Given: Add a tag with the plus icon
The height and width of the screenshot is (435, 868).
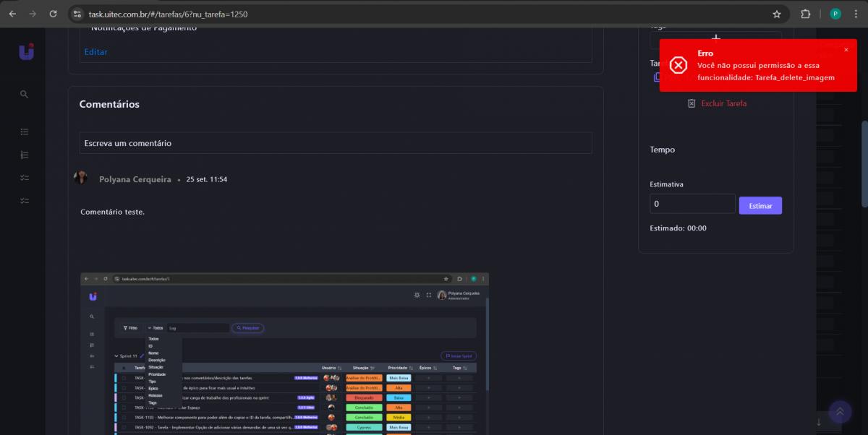Looking at the screenshot, I should click(715, 38).
